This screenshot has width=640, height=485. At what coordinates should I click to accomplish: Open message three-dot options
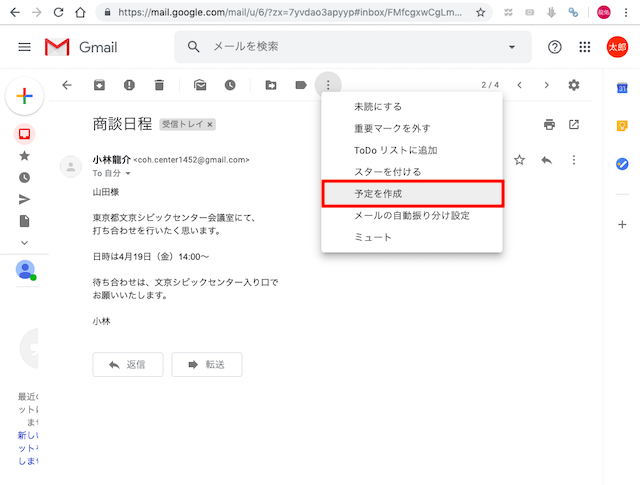coord(574,160)
